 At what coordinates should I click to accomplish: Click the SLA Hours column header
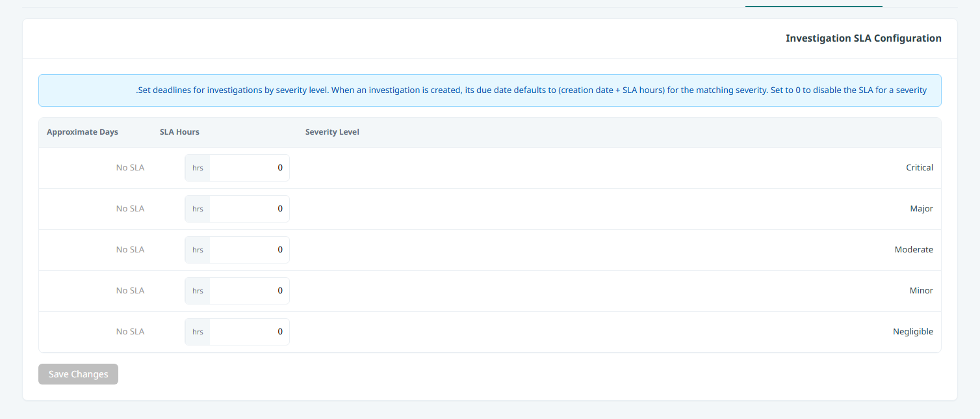pos(179,132)
